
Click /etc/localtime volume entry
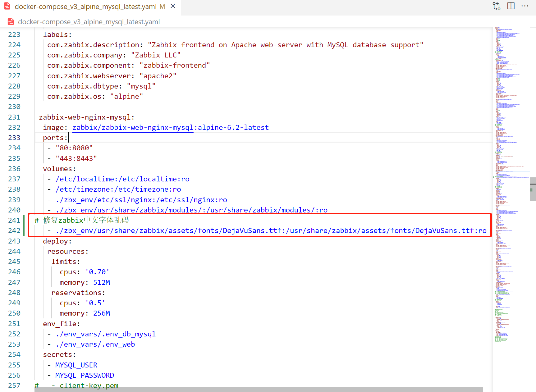click(122, 179)
